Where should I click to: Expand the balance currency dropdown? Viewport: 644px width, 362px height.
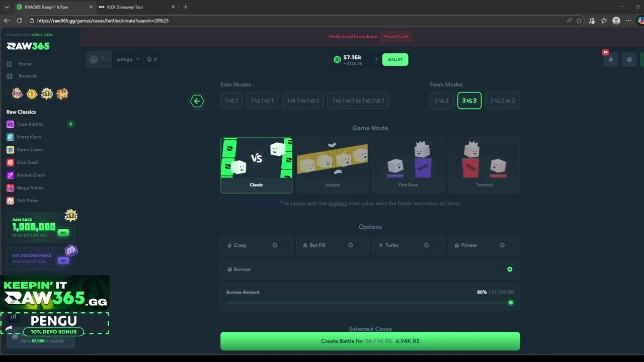pos(376,59)
